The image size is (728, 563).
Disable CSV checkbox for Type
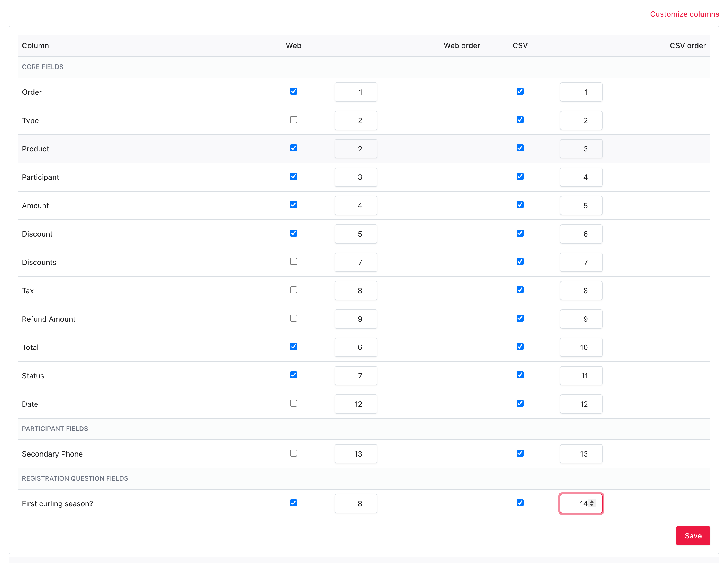[x=520, y=120]
